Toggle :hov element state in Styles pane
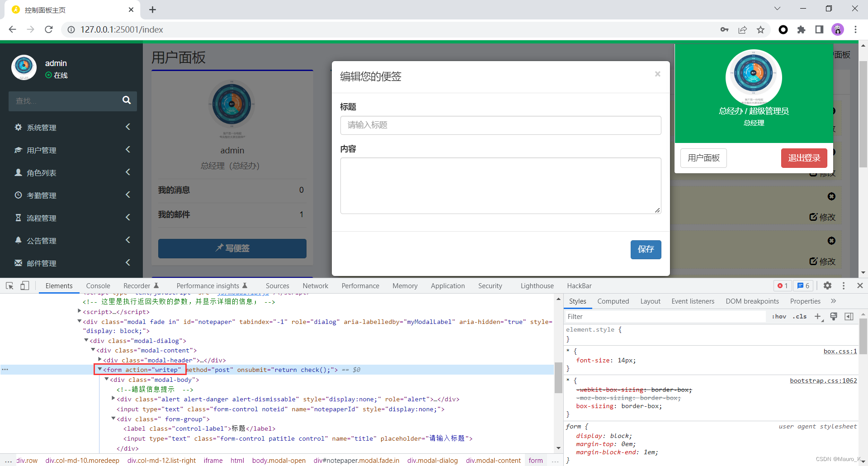The width and height of the screenshot is (868, 466). [x=779, y=316]
